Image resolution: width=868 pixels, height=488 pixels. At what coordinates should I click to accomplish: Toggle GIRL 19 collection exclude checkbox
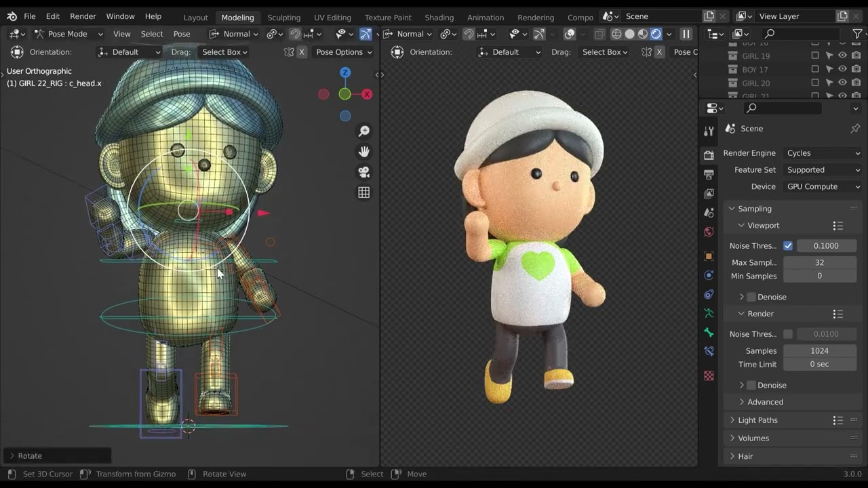(x=815, y=56)
